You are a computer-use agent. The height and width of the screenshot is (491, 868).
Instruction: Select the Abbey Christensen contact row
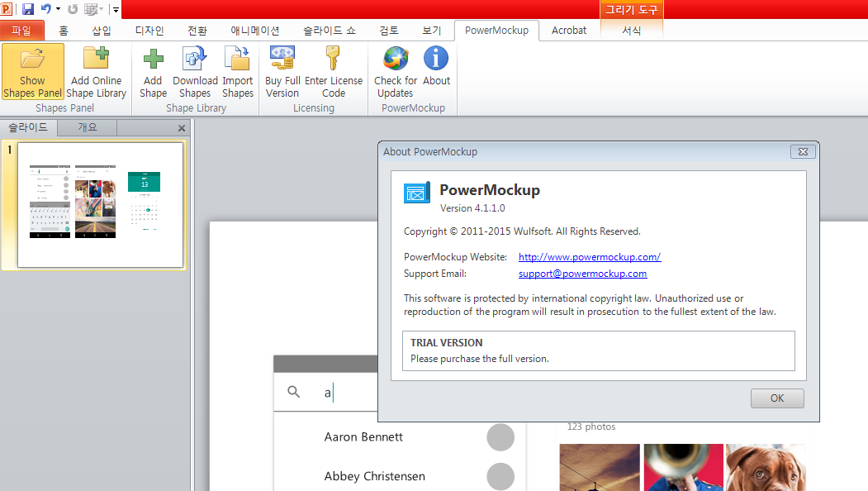tap(399, 477)
